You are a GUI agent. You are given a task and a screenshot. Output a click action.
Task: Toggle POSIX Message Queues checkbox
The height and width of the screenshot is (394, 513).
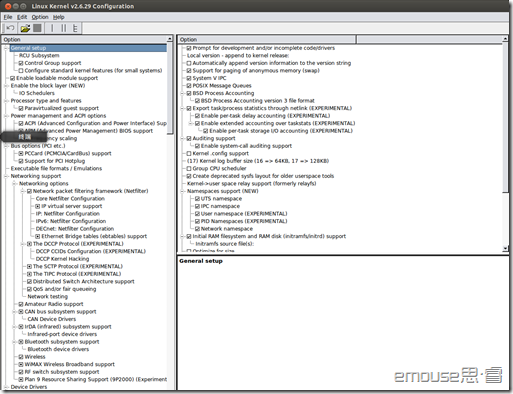pyautogui.click(x=189, y=86)
